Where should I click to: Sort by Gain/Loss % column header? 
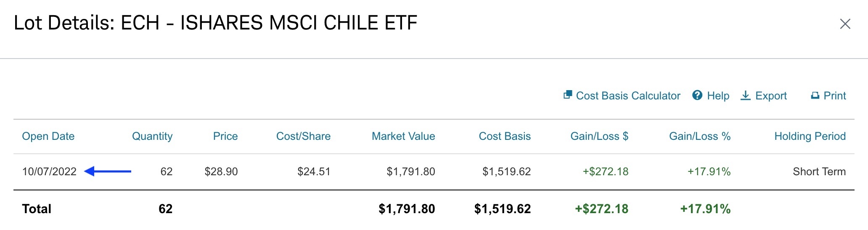click(x=700, y=136)
